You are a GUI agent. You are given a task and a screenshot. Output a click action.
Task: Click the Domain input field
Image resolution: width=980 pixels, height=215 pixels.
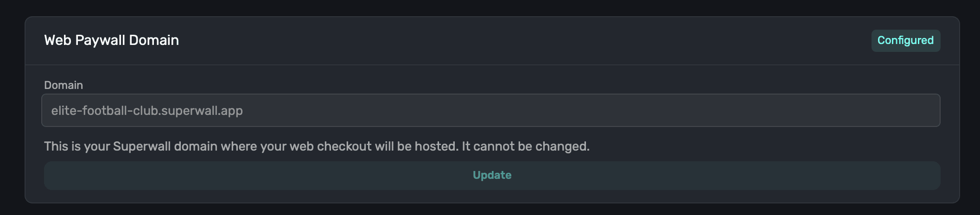click(x=490, y=110)
